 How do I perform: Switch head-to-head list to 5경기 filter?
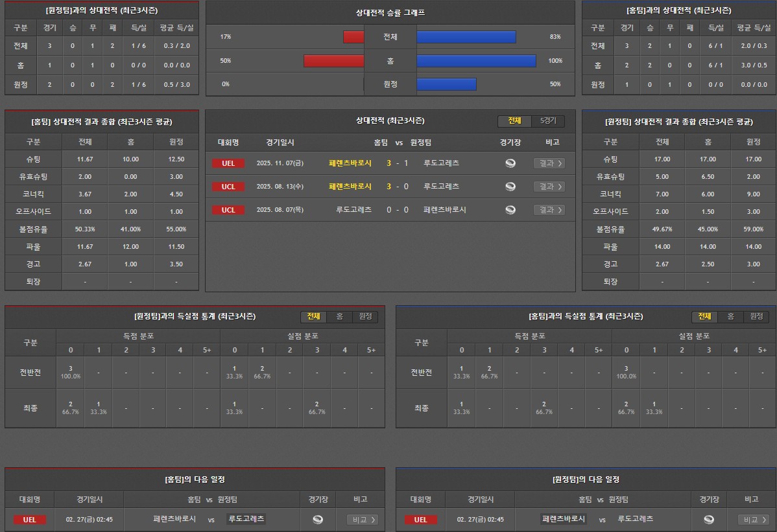click(x=548, y=121)
